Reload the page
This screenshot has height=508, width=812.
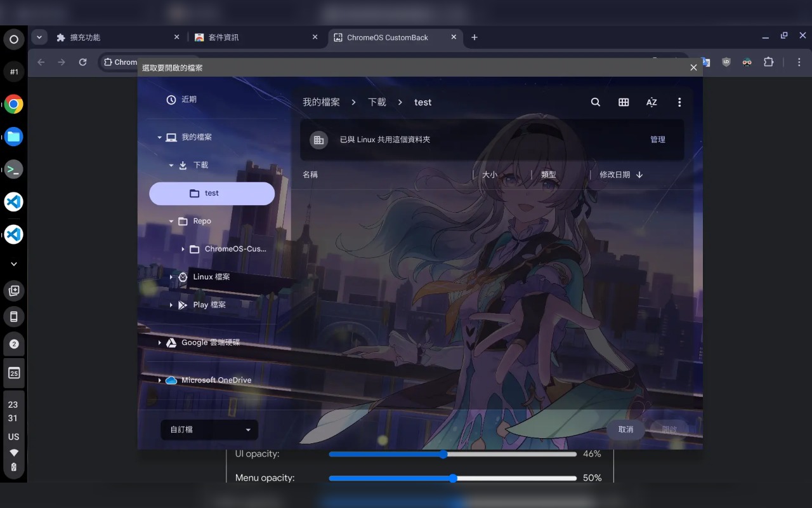[x=82, y=62]
